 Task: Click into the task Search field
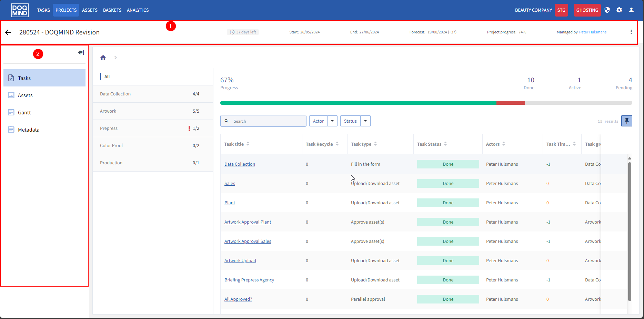pos(268,121)
